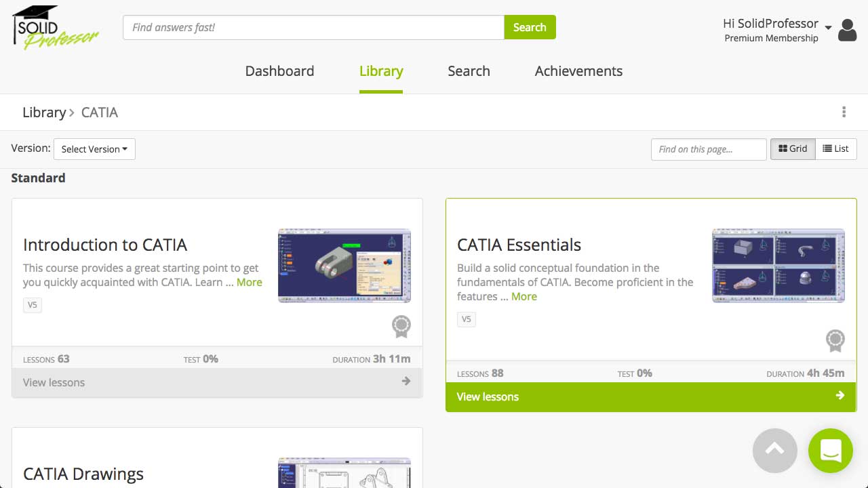Click the scroll-to-top arrow button
868x488 pixels.
[x=774, y=451]
